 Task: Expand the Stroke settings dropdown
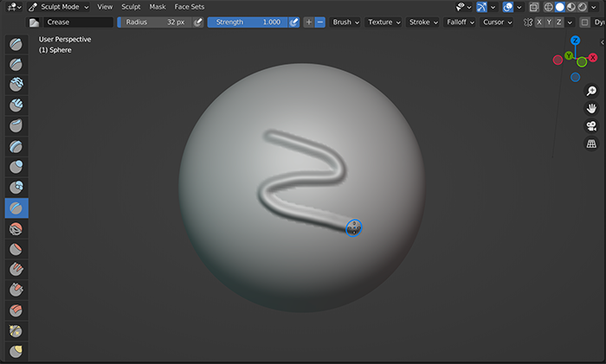point(422,22)
